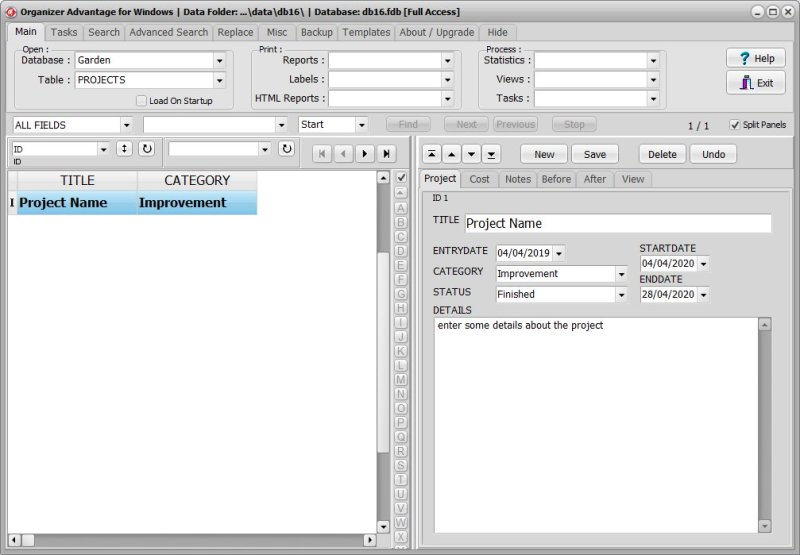Toggle the Split Panels checkbox

click(735, 124)
